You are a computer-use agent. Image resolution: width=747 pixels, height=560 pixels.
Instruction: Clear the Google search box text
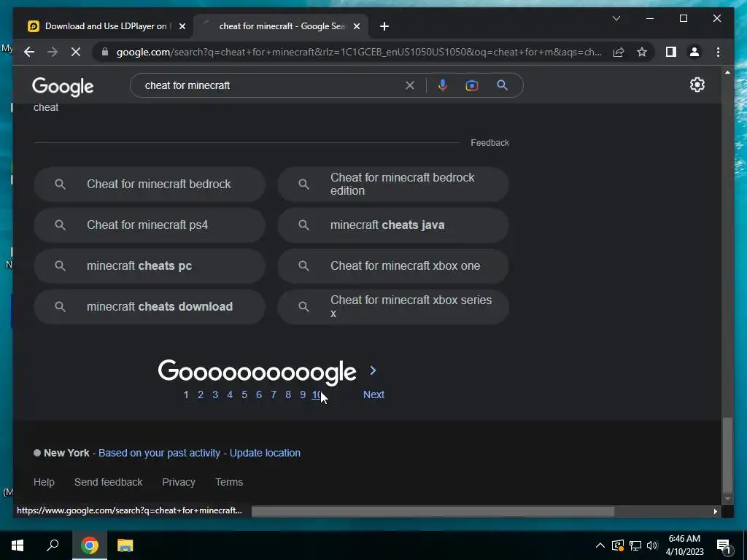(410, 86)
